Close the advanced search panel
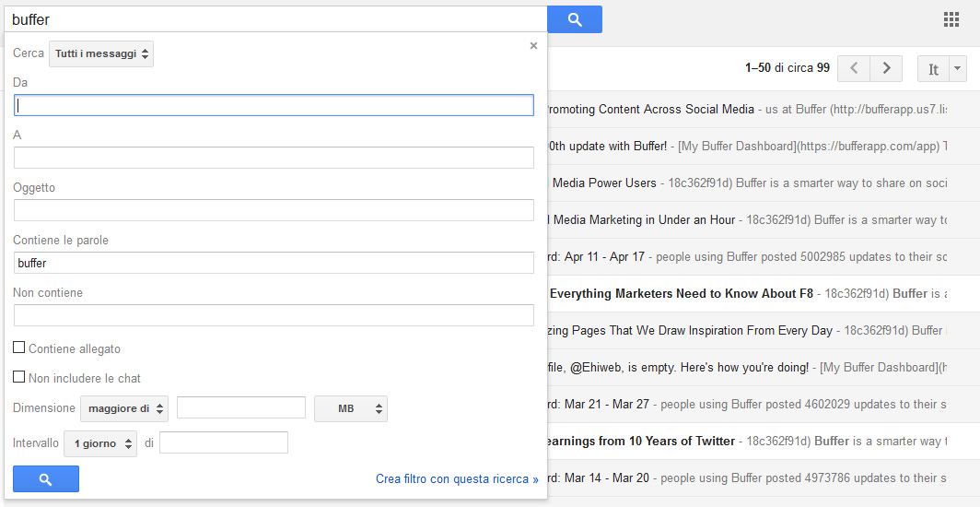This screenshot has width=980, height=507. (x=533, y=46)
